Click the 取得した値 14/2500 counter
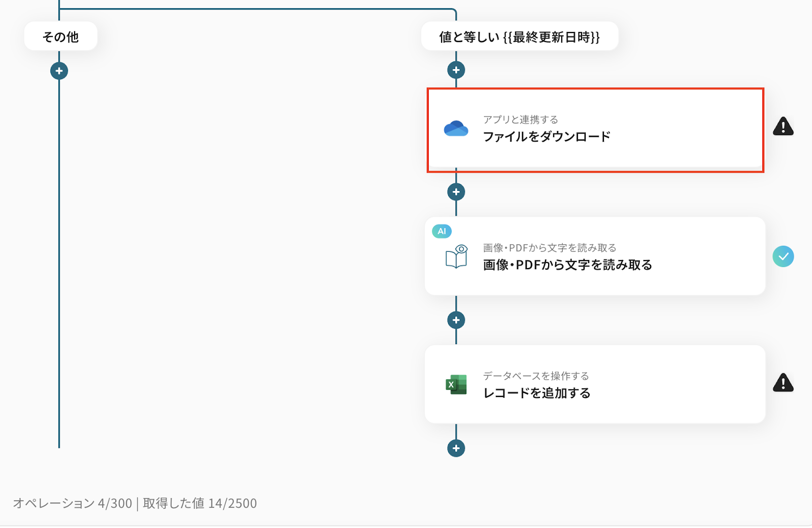 pos(200,503)
